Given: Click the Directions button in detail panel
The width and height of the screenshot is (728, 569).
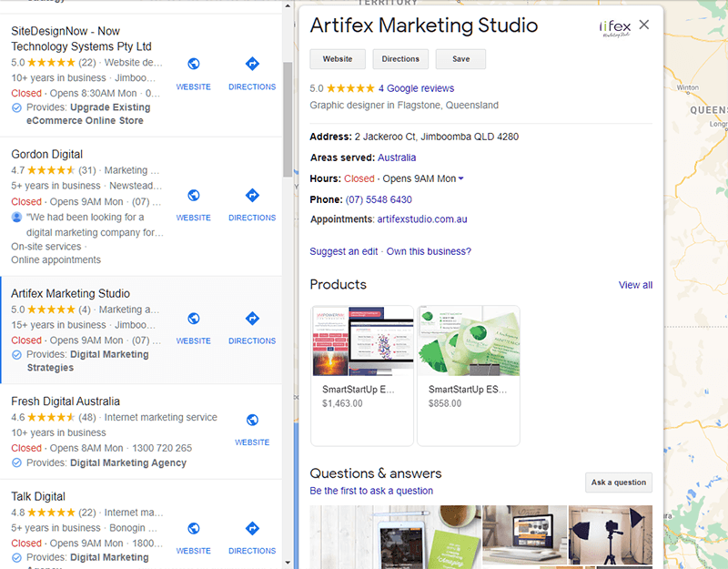Looking at the screenshot, I should pos(400,59).
